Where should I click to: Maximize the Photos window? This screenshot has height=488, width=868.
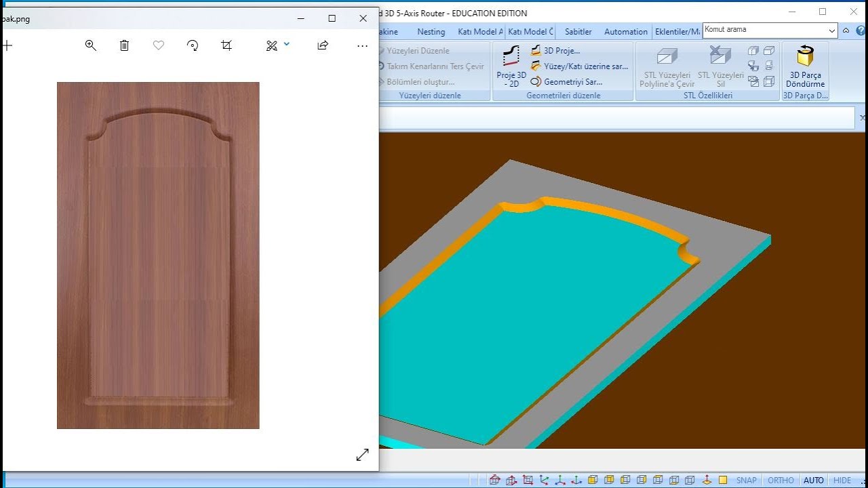click(332, 18)
